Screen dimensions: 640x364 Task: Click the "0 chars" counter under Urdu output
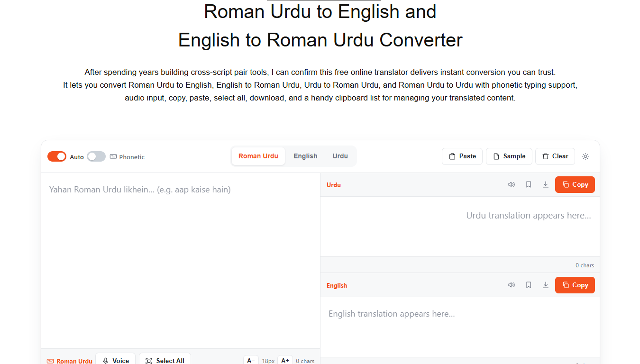tap(585, 265)
